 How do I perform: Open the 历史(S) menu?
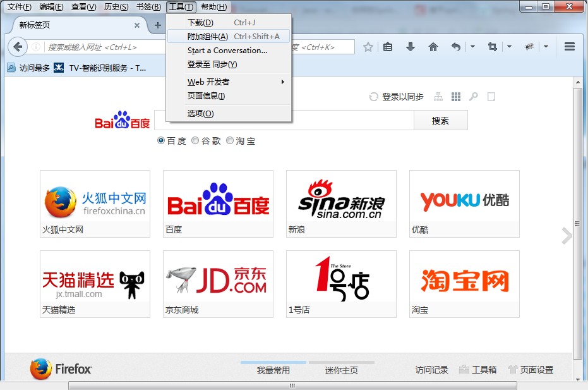click(116, 7)
